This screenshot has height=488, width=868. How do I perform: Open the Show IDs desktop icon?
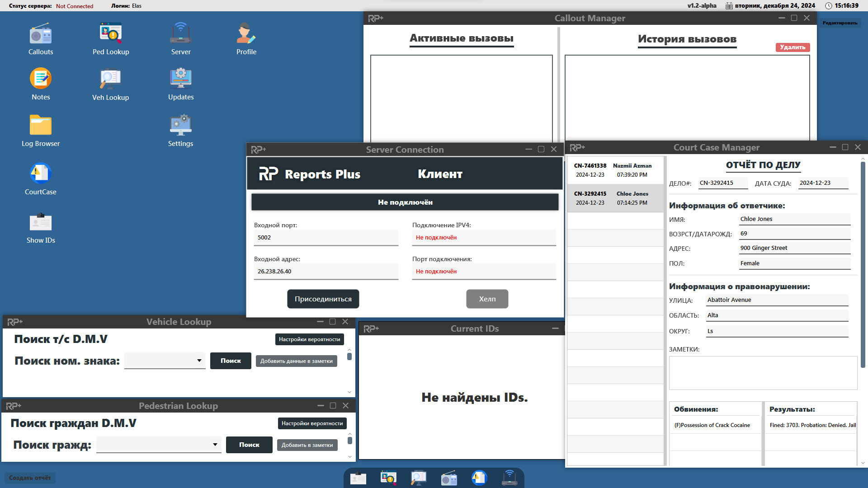click(x=41, y=222)
